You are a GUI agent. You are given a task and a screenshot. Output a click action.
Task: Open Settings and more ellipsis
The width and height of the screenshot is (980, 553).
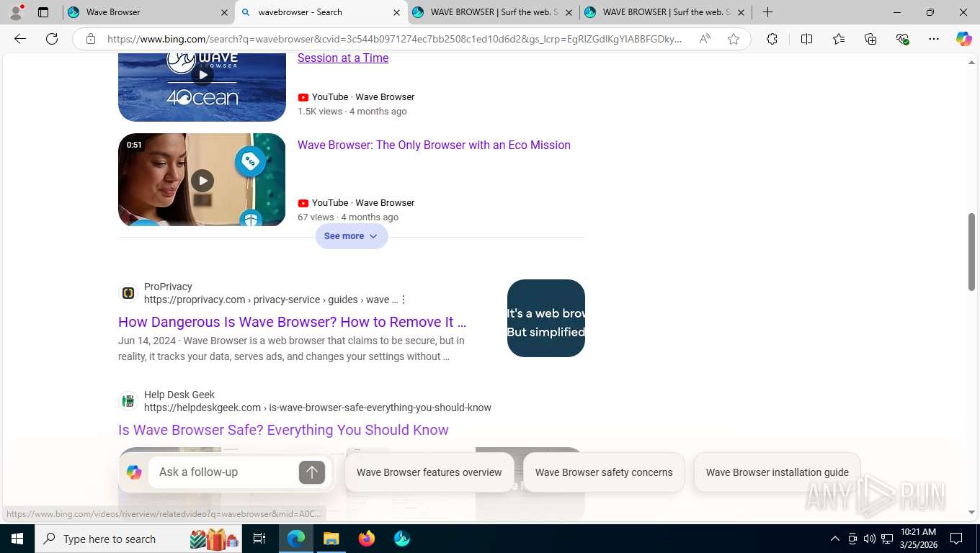coord(934,39)
